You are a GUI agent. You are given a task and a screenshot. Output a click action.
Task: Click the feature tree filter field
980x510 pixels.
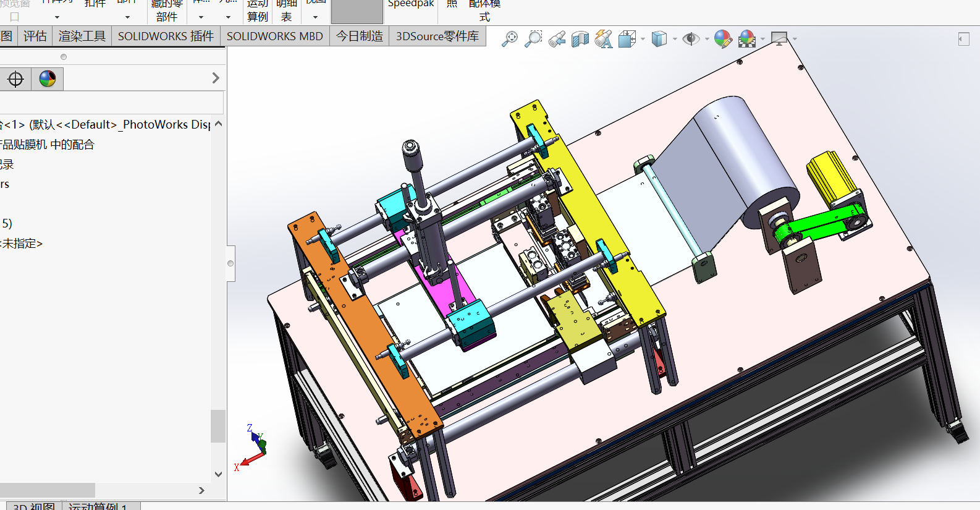(x=111, y=103)
